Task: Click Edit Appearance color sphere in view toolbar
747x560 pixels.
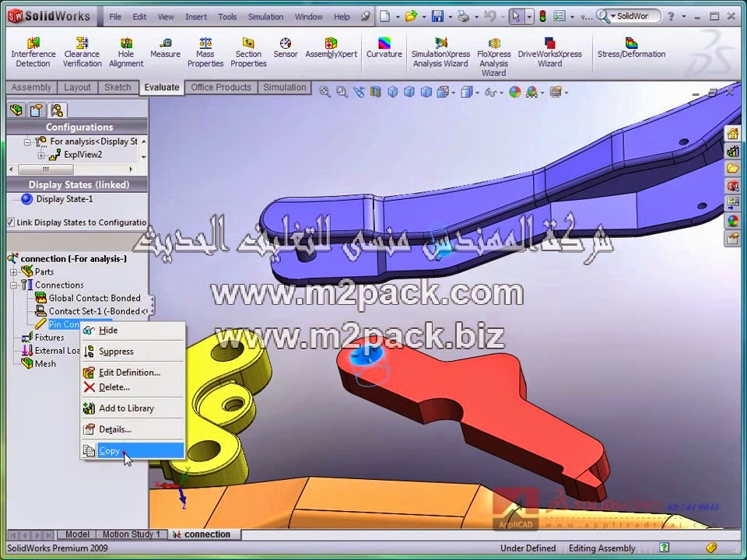Action: (x=514, y=92)
